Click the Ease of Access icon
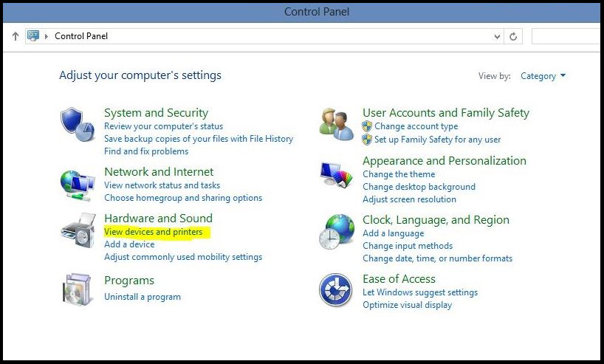 [335, 290]
